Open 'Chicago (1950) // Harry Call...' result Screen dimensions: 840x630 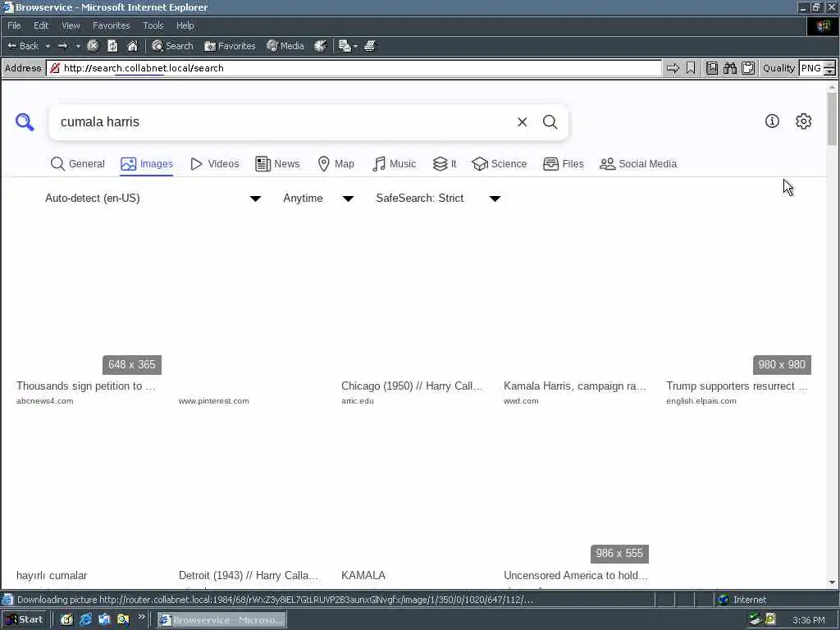412,386
